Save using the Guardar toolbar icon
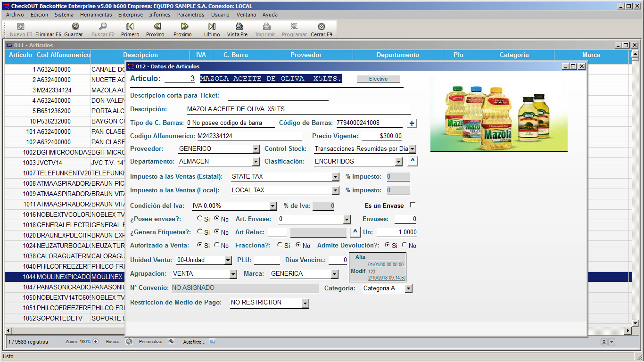 [x=75, y=27]
